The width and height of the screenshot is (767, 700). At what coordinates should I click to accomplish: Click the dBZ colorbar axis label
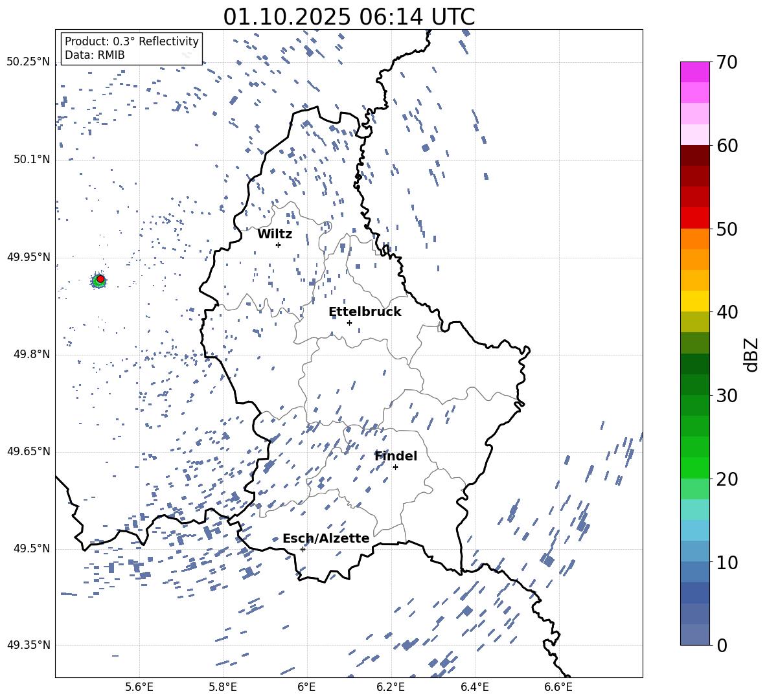(752, 354)
